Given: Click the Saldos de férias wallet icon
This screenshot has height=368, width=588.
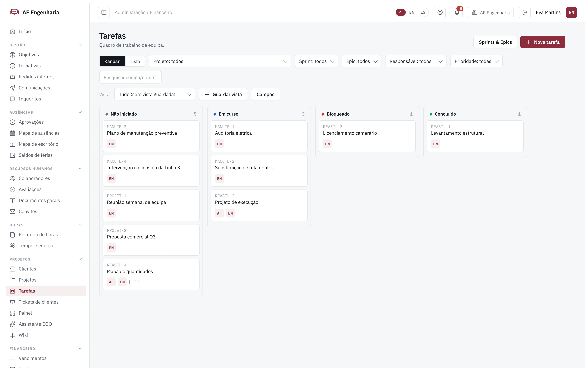Looking at the screenshot, I should (x=12, y=155).
